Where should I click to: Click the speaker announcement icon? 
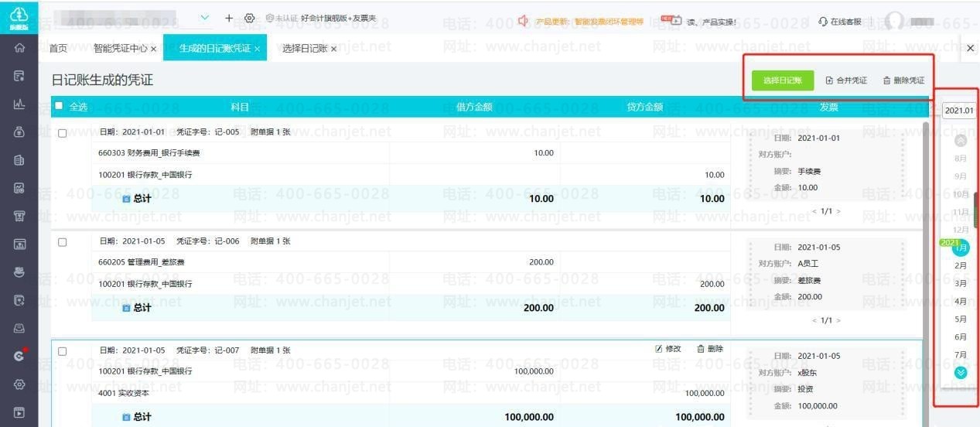pos(524,21)
